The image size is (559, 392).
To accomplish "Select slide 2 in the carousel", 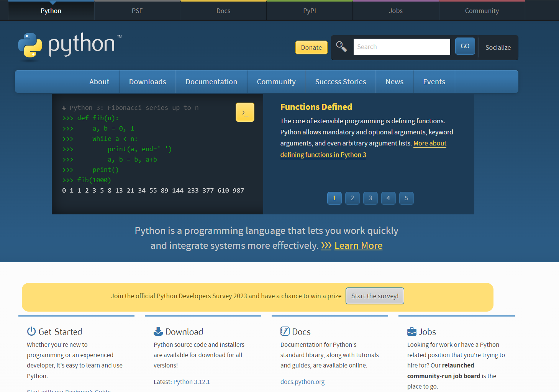I will pos(352,198).
